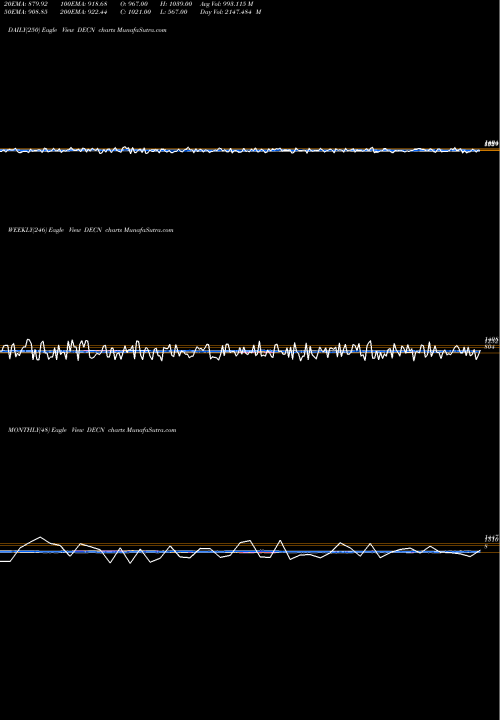500x720 pixels.
Task: Click the weekly chart's right-axis price label
Action: point(492,341)
